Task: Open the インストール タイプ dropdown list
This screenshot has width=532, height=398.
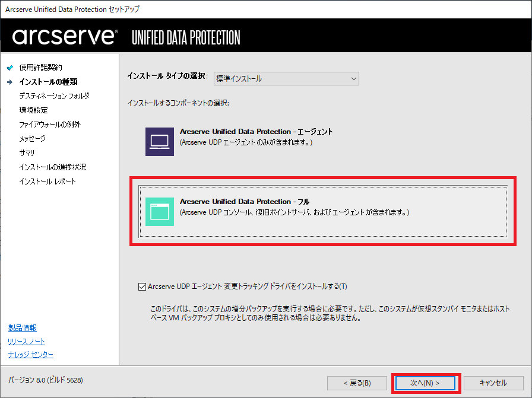Action: (286, 79)
